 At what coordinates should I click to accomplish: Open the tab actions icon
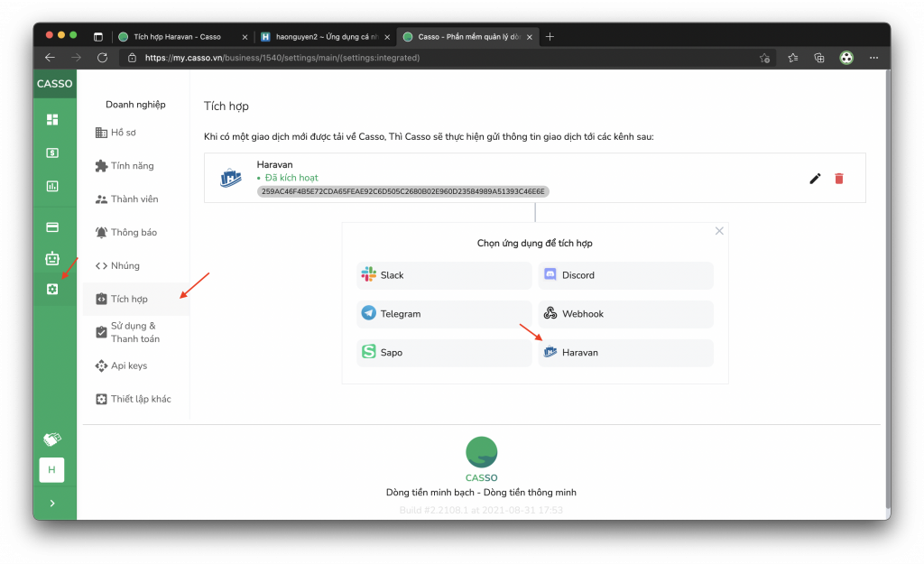98,36
